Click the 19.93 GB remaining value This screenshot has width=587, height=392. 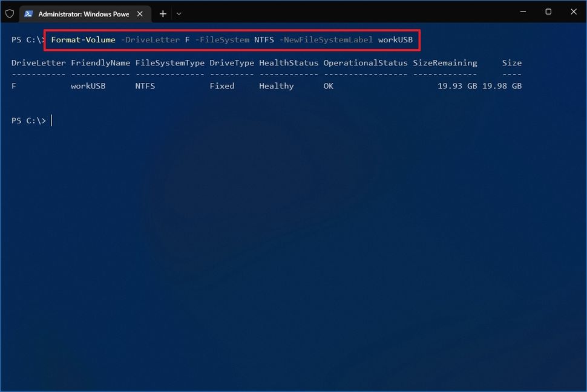[457, 86]
